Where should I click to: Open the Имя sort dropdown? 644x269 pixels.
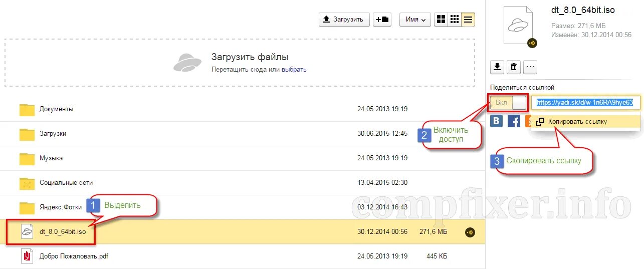click(x=415, y=20)
